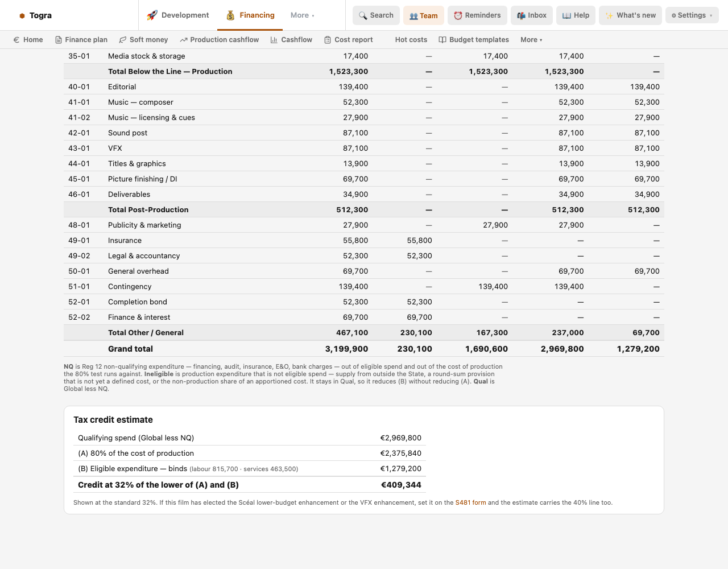The height and width of the screenshot is (569, 728).
Task: Click the Team button
Action: [x=424, y=15]
